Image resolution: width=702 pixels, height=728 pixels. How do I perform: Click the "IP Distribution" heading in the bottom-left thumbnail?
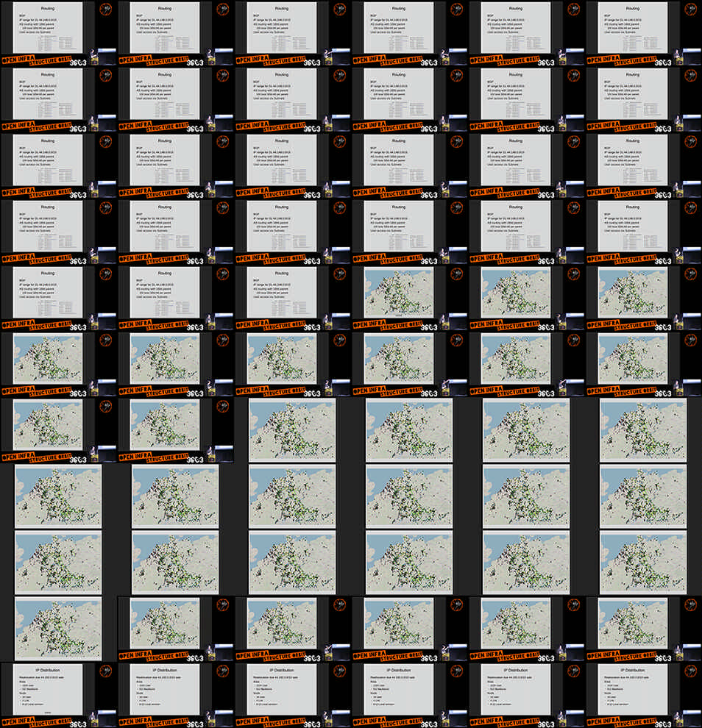(x=48, y=670)
